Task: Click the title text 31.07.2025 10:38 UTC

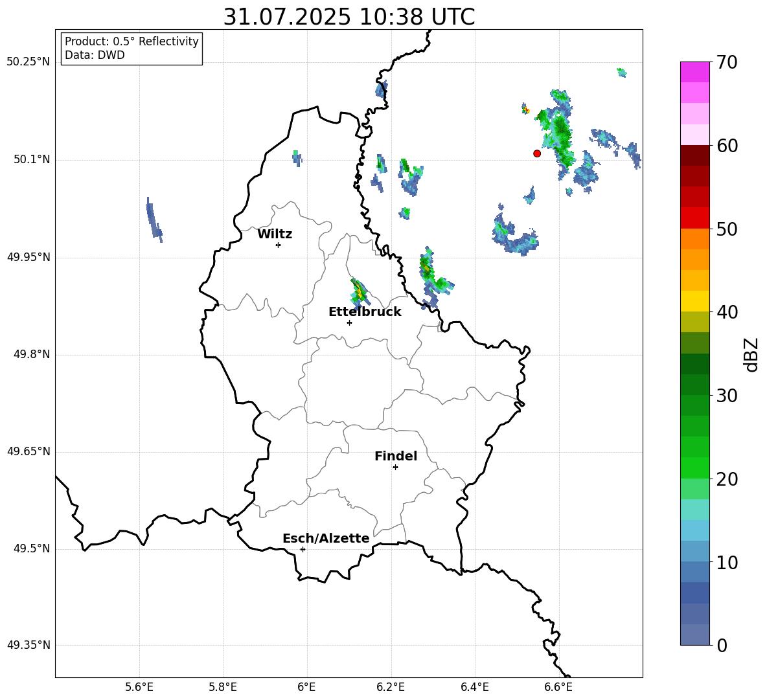Action: tap(349, 17)
